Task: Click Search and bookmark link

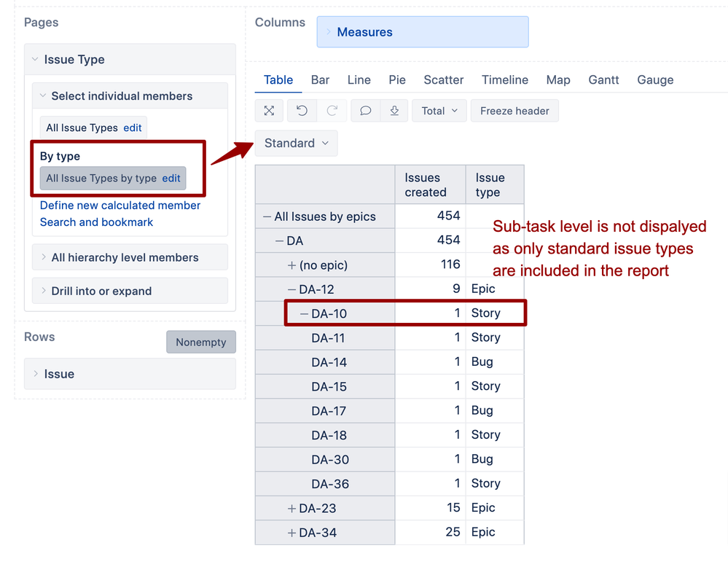Action: click(96, 222)
